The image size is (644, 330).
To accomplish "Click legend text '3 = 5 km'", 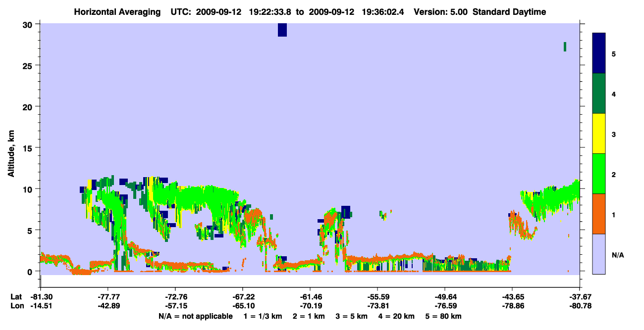I will tap(351, 316).
